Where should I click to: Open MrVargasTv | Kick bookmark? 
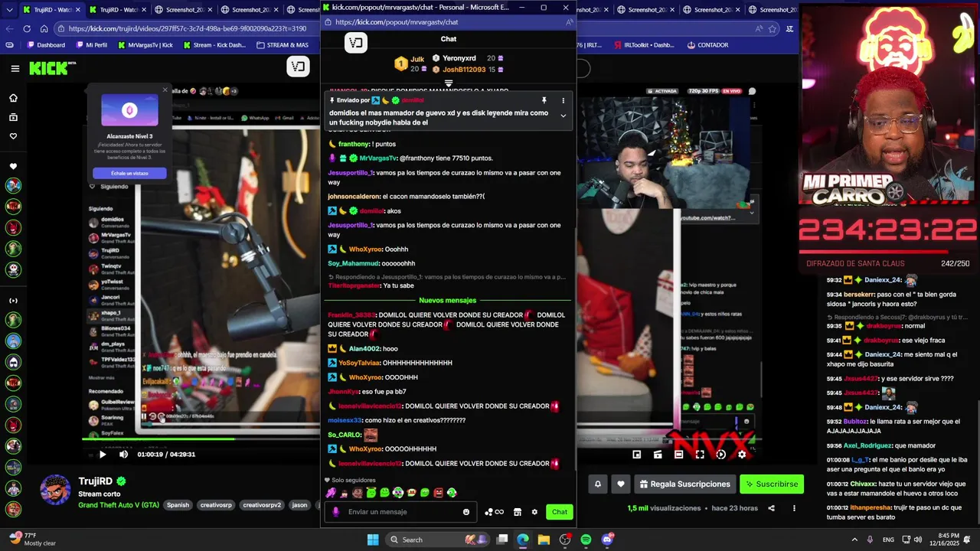[145, 45]
